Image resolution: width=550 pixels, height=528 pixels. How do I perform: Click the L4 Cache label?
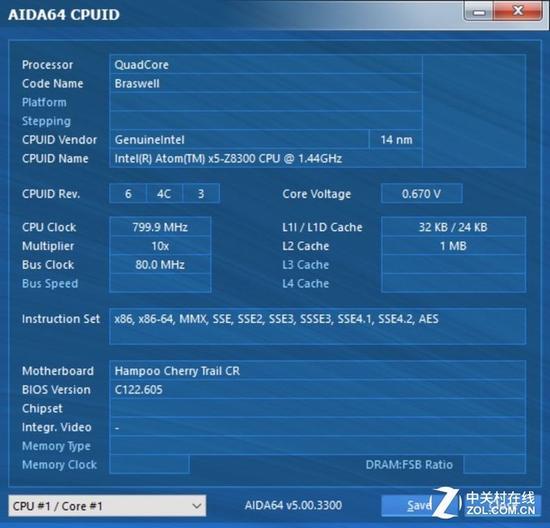click(x=306, y=283)
